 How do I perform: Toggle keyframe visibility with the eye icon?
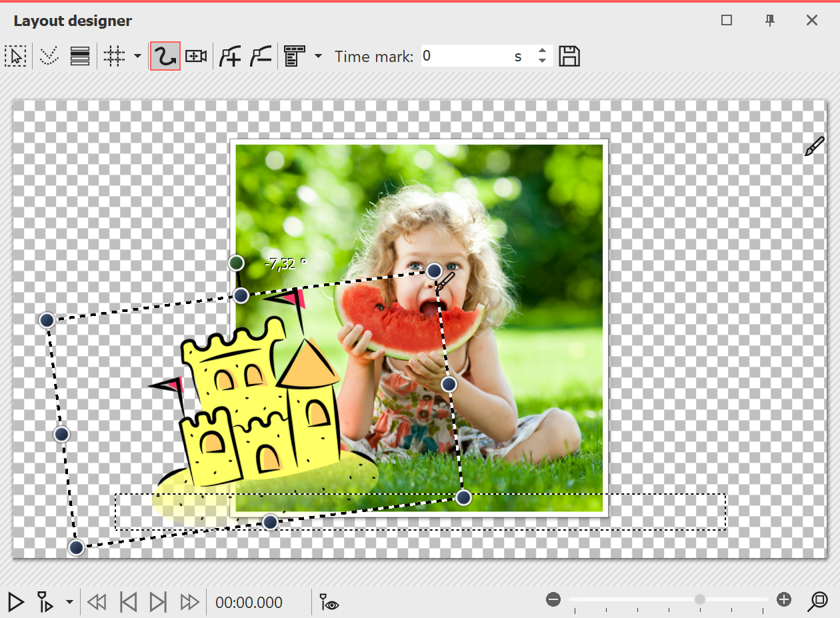(x=328, y=602)
